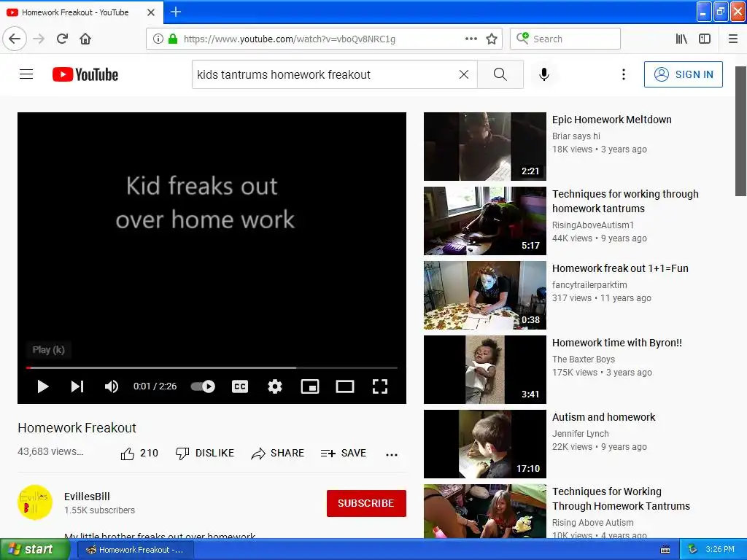Click the 3:26 PM taskbar clock
This screenshot has width=747, height=560.
click(x=720, y=550)
